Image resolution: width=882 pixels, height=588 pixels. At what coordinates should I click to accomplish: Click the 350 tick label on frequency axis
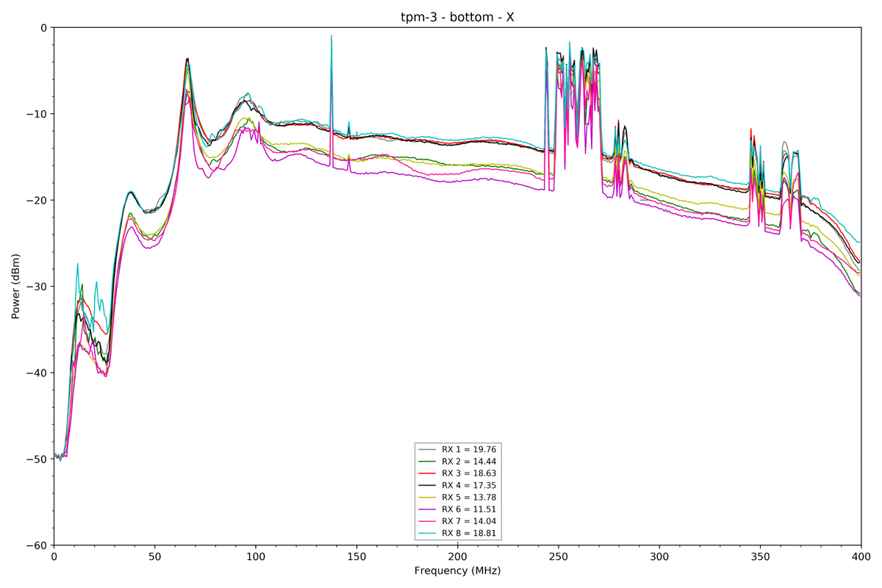760,557
